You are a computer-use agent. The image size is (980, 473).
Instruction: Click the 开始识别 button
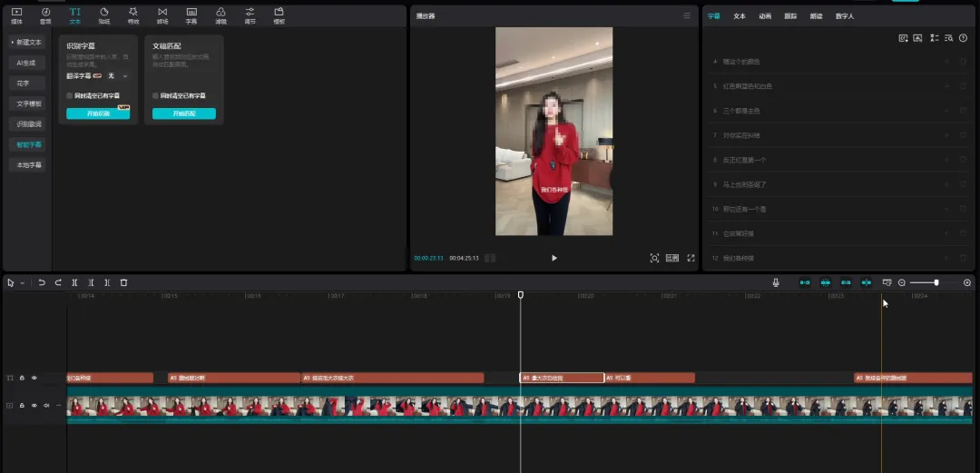[x=98, y=113]
